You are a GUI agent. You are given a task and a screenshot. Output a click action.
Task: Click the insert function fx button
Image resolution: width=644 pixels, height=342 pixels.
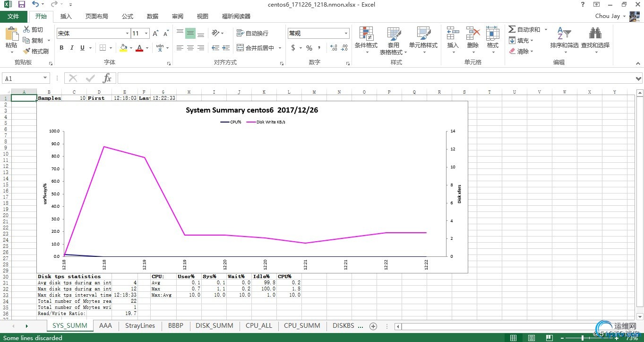(x=107, y=79)
